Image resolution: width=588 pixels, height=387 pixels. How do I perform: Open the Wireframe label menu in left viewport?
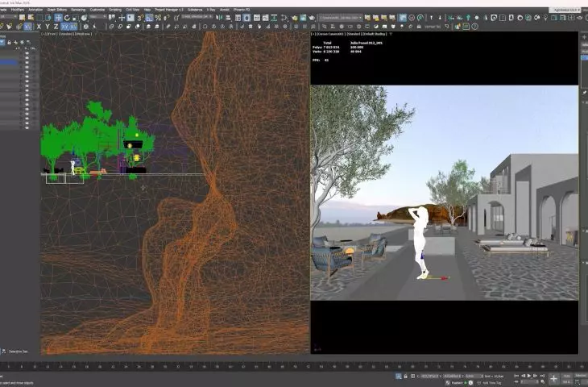tap(84, 34)
